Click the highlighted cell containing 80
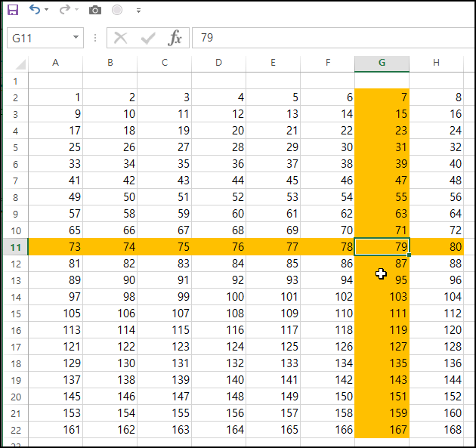The height and width of the screenshot is (448, 476). 436,247
